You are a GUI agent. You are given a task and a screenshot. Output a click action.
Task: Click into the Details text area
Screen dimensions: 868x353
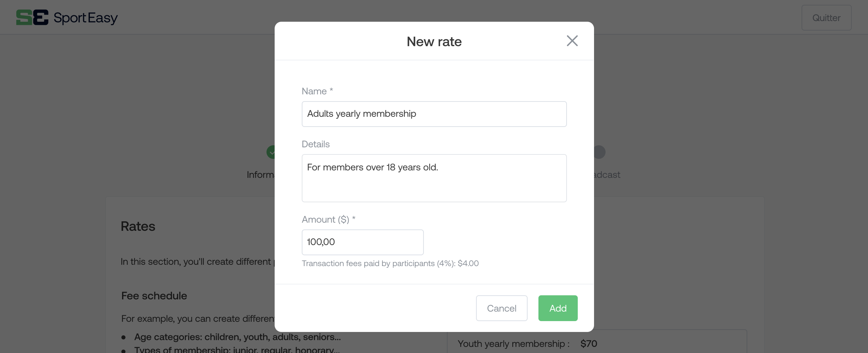coord(434,178)
